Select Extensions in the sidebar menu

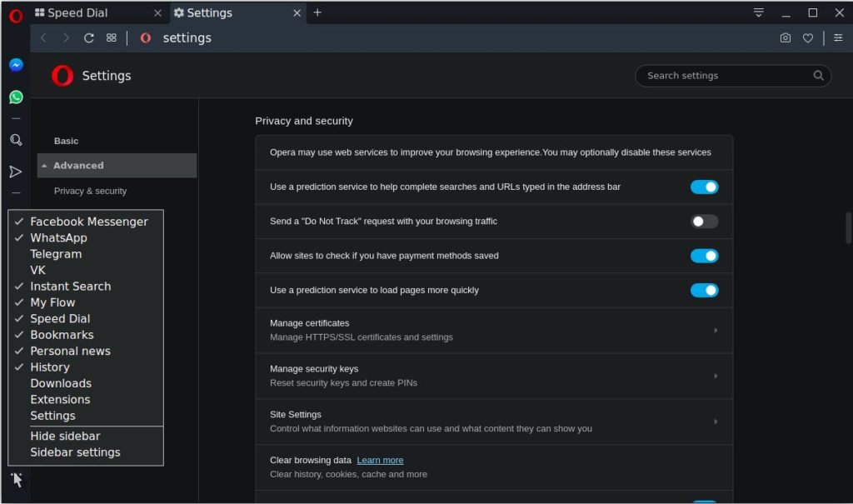pos(86,400)
